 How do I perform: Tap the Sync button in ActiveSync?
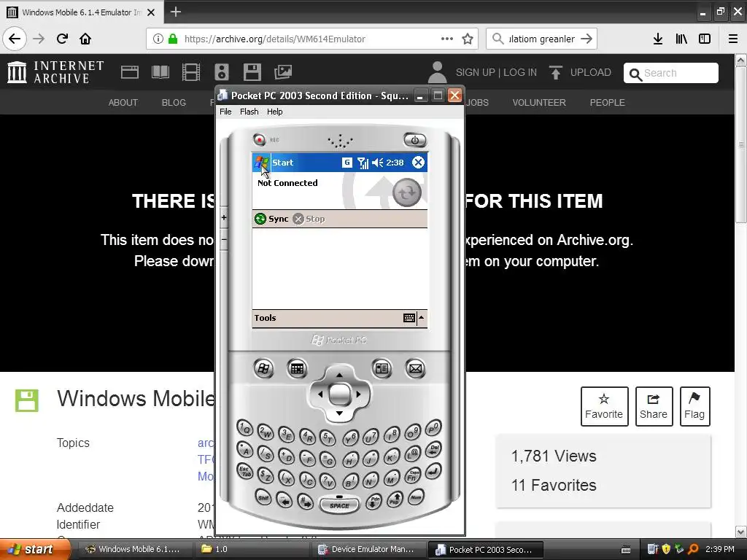pos(271,219)
